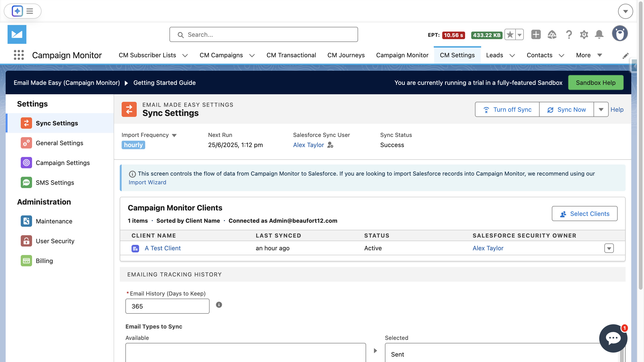Viewport: 644px width, 362px height.
Task: Open the dropdown next to Sync Now
Action: click(x=601, y=109)
